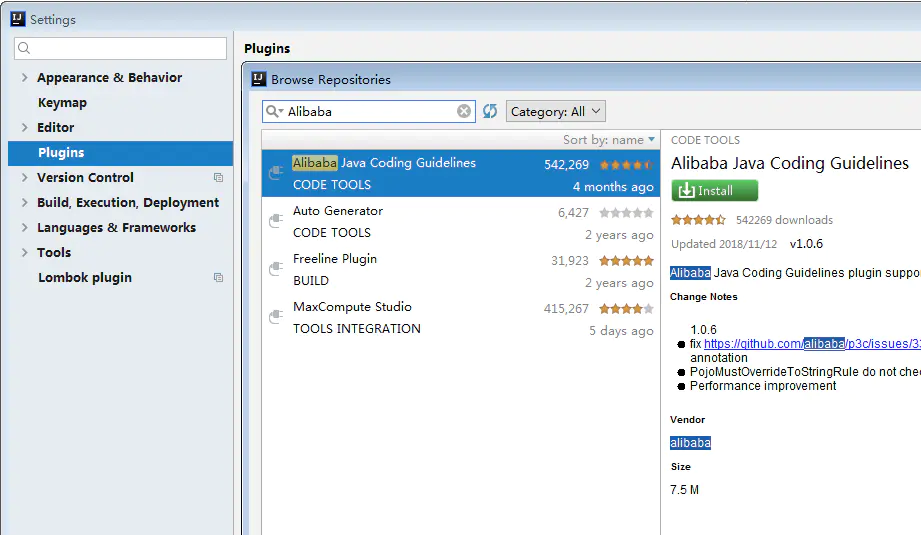This screenshot has width=921, height=535.
Task: Click star rating of Alibaba Java Coding Guidelines row
Action: click(626, 165)
